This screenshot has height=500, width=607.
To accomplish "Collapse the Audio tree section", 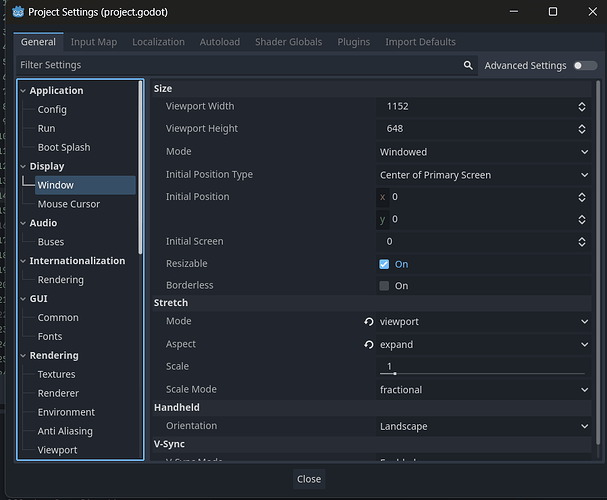I will pos(23,223).
